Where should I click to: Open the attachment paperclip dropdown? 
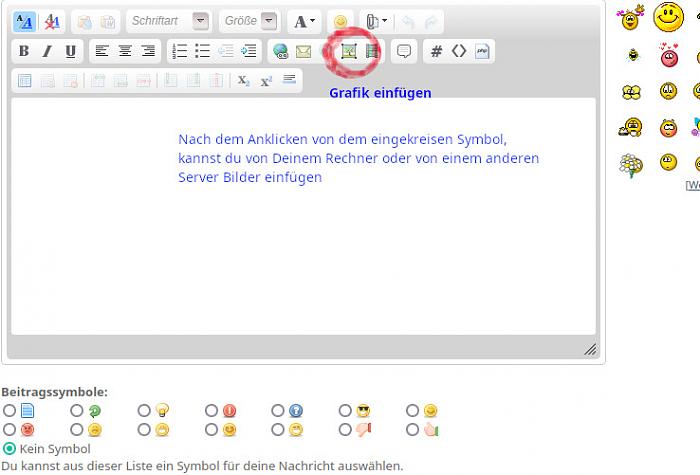[x=376, y=21]
